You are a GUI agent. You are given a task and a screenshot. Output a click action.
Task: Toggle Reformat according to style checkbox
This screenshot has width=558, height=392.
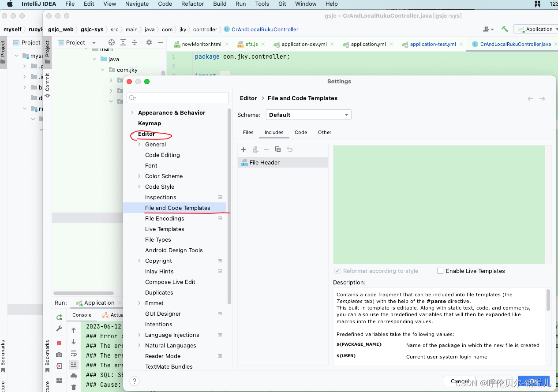[x=337, y=271]
